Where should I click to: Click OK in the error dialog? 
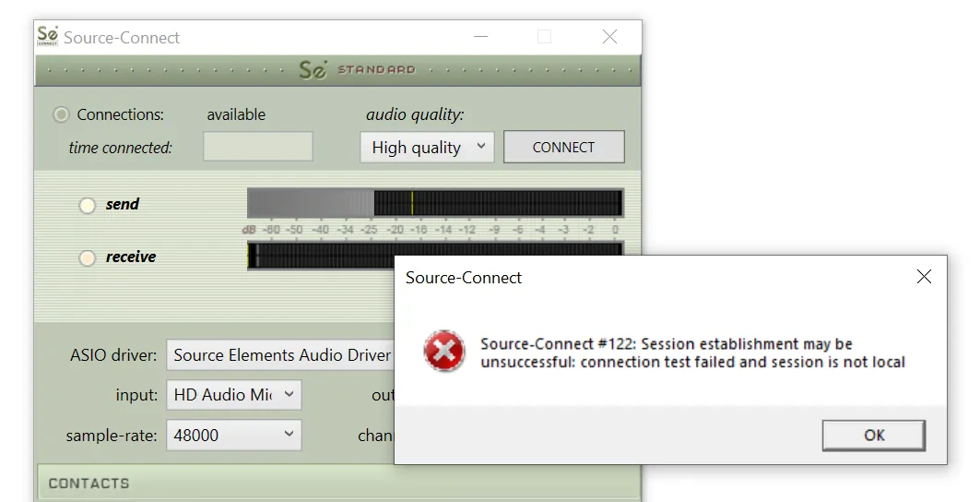tap(874, 435)
